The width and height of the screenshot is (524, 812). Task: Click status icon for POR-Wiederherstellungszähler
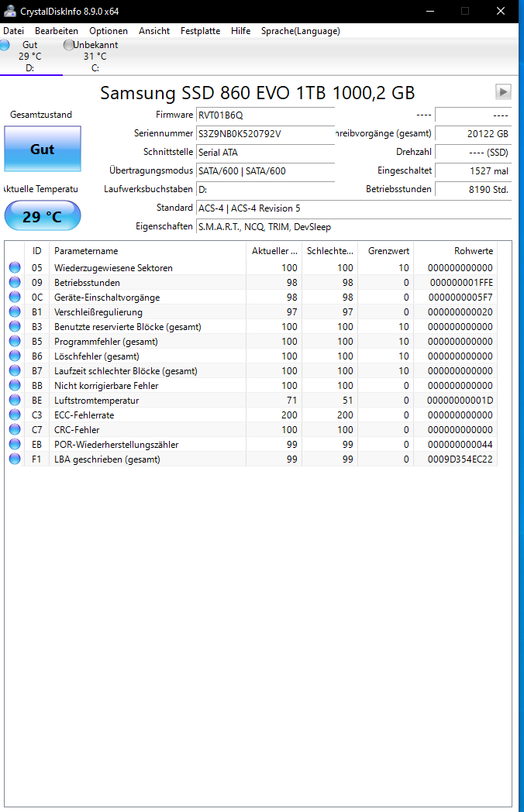click(x=15, y=444)
